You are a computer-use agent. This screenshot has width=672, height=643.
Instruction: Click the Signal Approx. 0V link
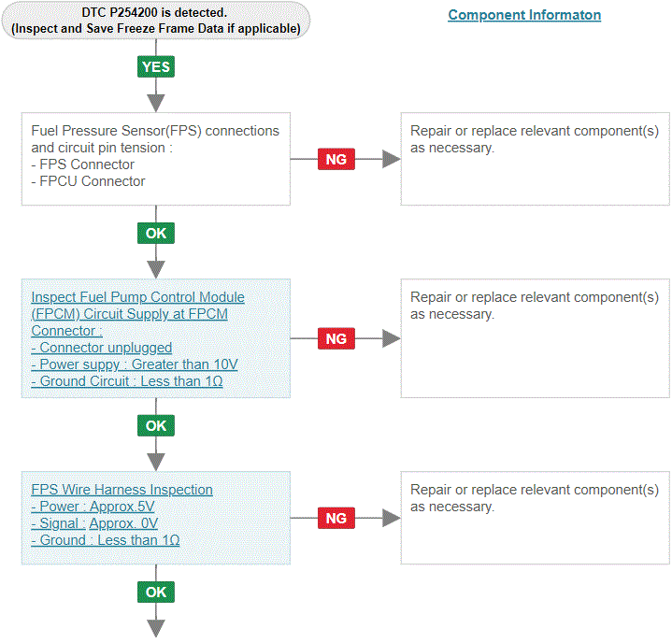pos(94,523)
